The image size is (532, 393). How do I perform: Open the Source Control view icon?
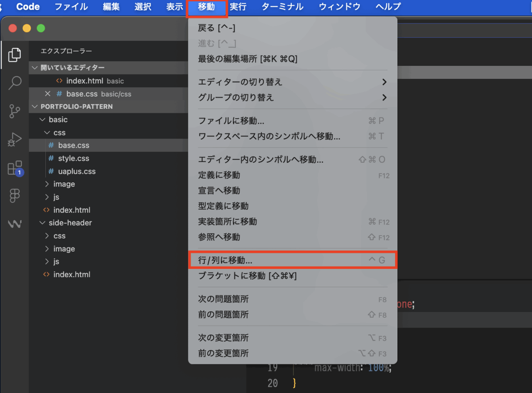point(15,111)
